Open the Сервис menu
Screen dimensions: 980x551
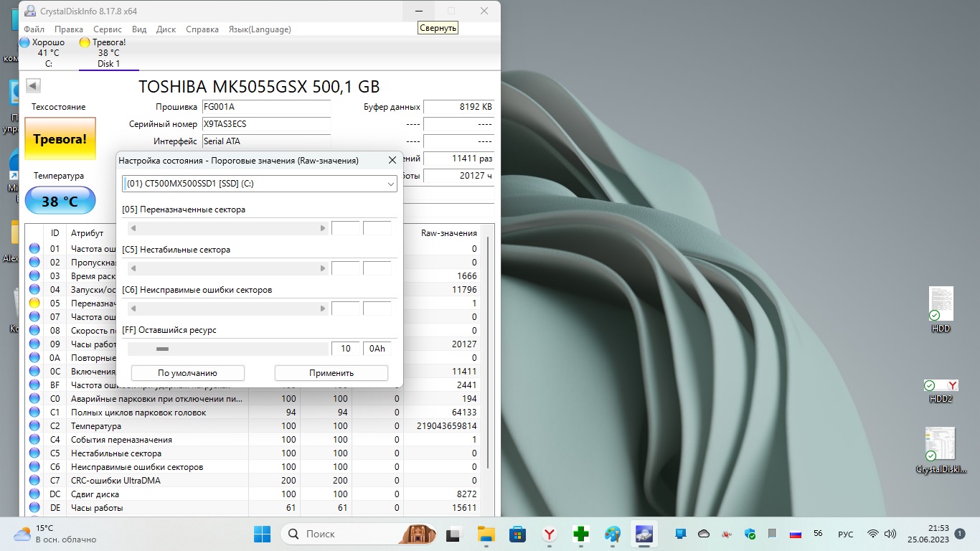point(108,29)
